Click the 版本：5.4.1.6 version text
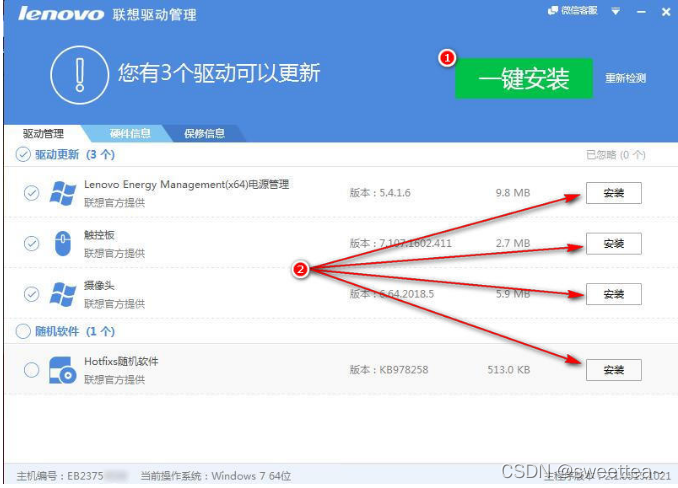This screenshot has width=678, height=488. tap(380, 193)
